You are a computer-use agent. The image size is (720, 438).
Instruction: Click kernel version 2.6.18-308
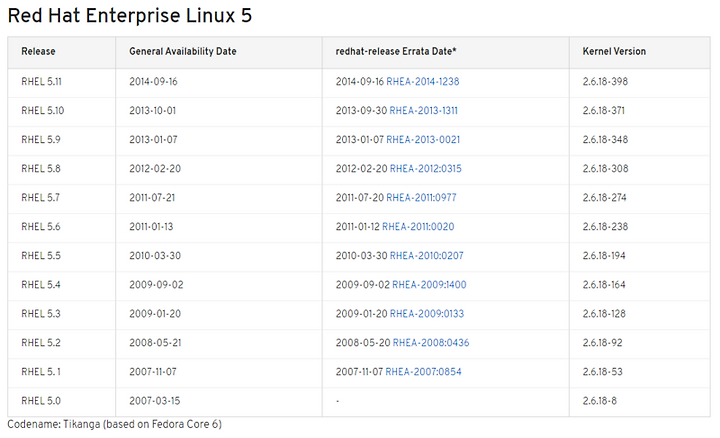(x=605, y=168)
